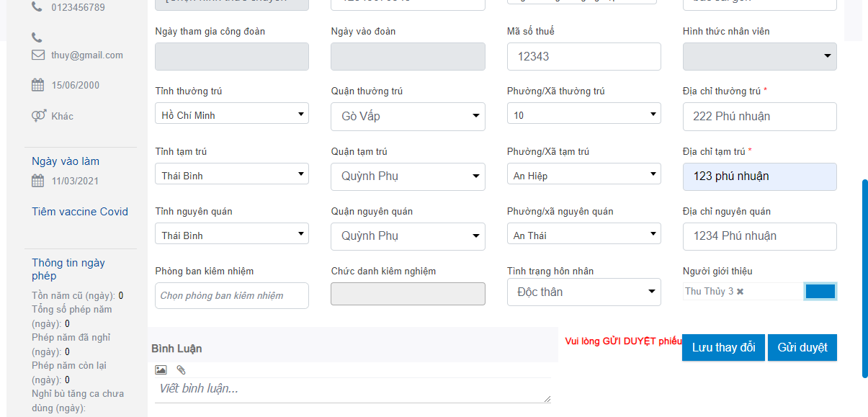Open Phường/Xã tạm trú dropdown showing An Hiệp
The height and width of the screenshot is (417, 868).
point(583,174)
